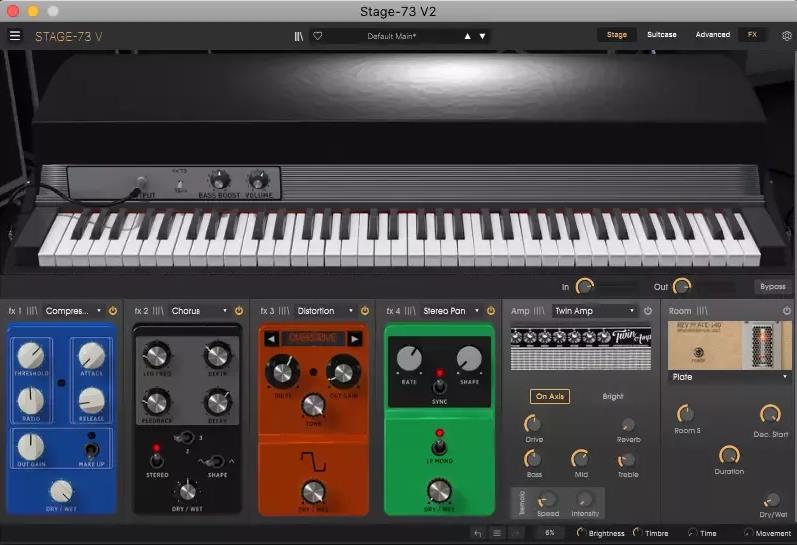The height and width of the screenshot is (545, 797).
Task: Load previous preset with up arrow
Action: coord(468,36)
